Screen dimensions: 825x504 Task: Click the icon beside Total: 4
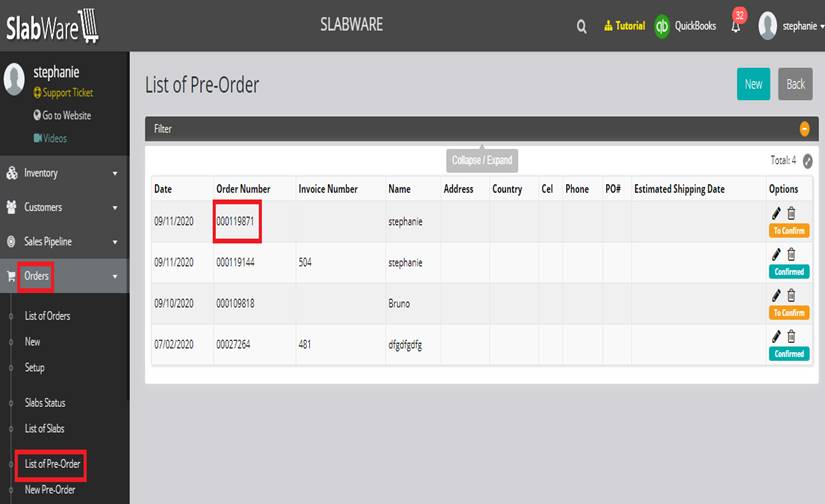(808, 161)
